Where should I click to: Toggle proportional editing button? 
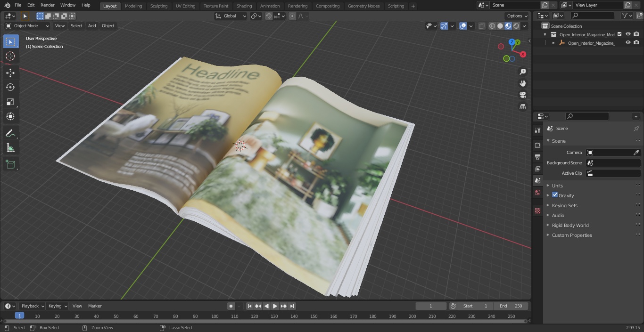click(x=292, y=16)
